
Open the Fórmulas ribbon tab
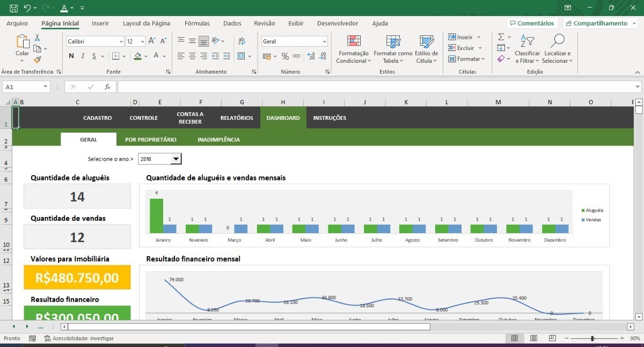pos(197,24)
